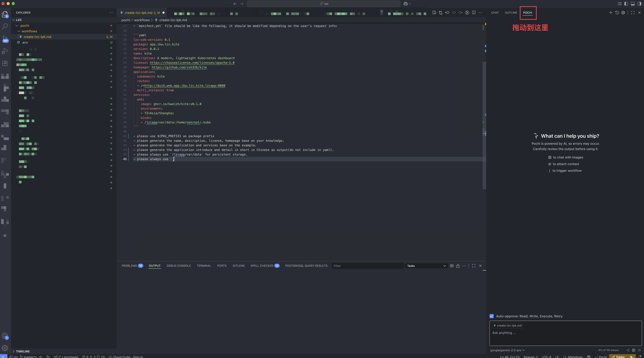Open the Tasks output channel dropdown
Image resolution: width=644 pixels, height=358 pixels.
(x=426, y=266)
